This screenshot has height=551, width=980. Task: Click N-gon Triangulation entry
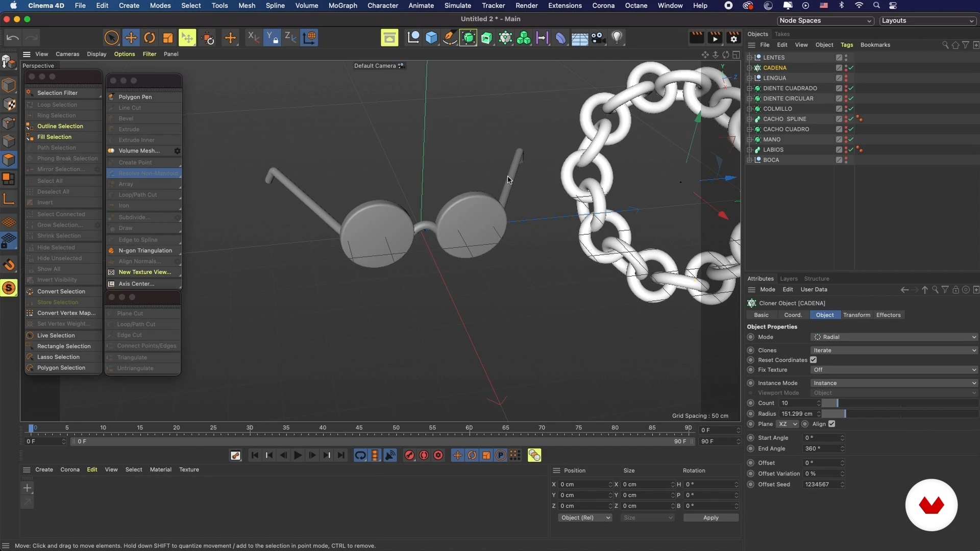click(145, 251)
